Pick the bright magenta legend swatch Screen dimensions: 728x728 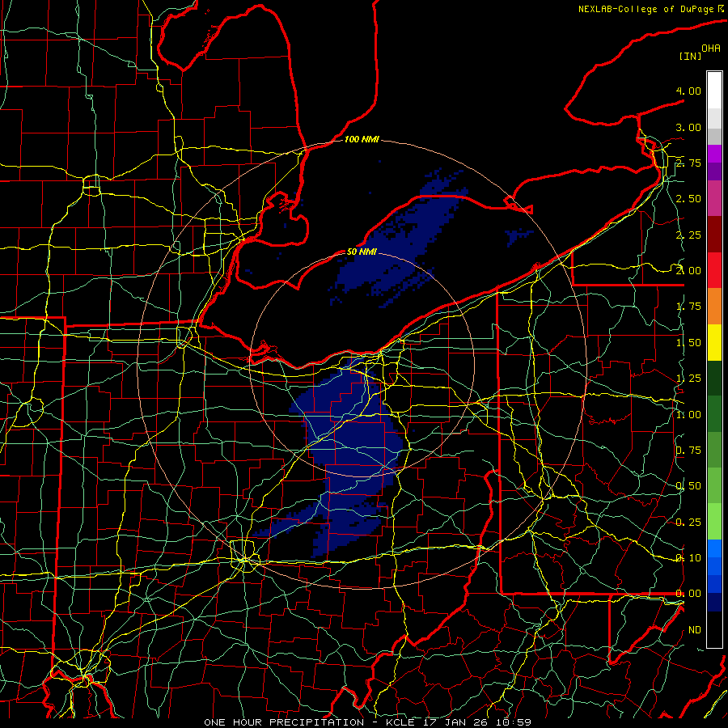coord(714,154)
